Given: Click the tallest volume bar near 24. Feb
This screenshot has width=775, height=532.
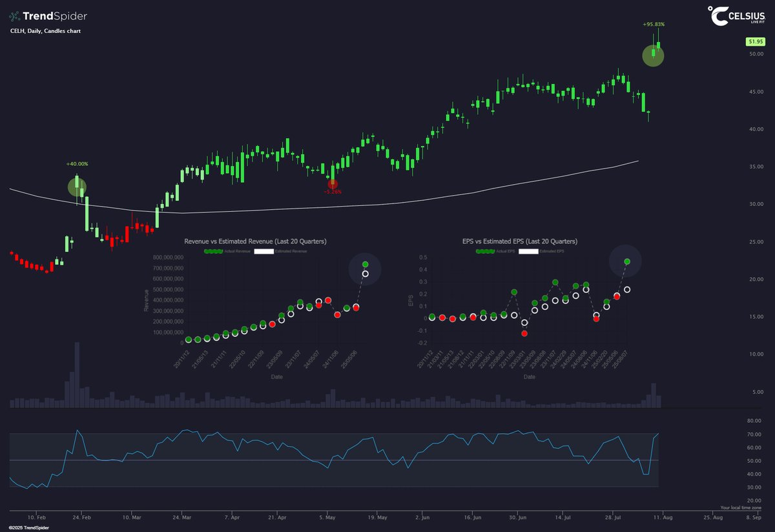Looking at the screenshot, I should pos(77,374).
